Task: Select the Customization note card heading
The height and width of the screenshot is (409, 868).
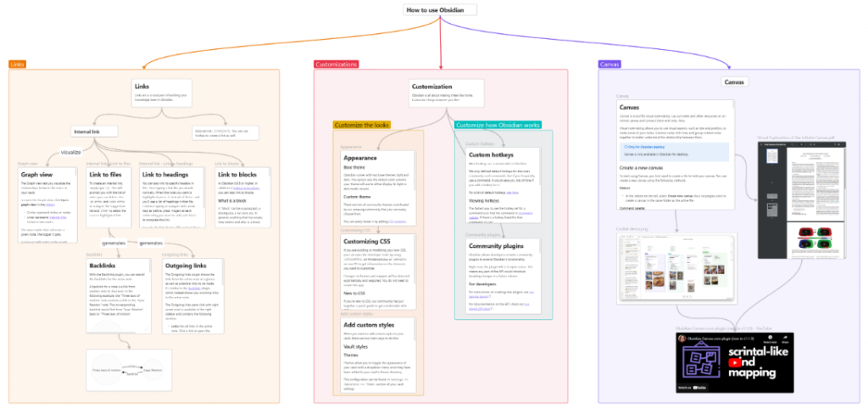Action: click(431, 87)
